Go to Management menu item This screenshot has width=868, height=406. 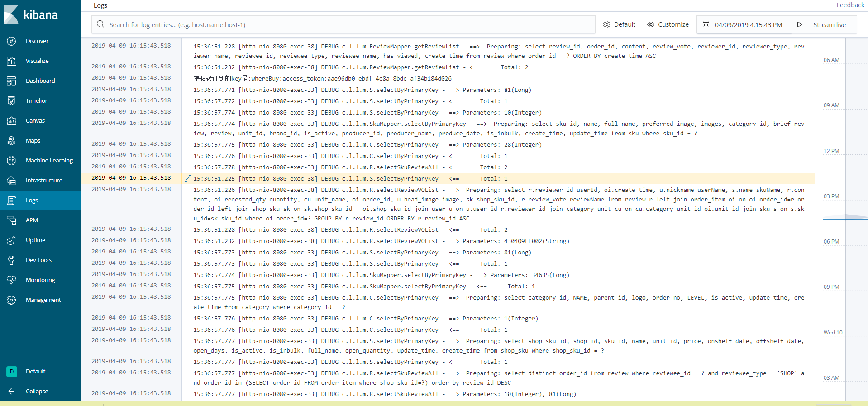point(43,300)
